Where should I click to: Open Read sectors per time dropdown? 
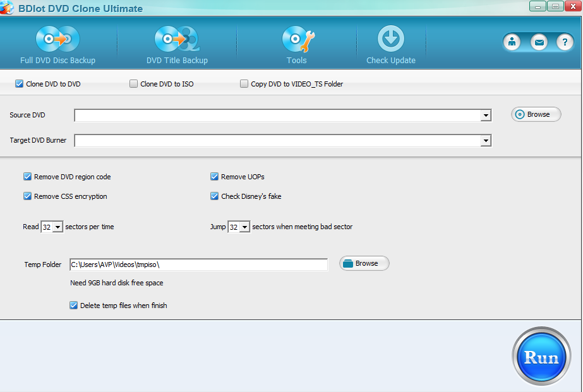tap(57, 227)
